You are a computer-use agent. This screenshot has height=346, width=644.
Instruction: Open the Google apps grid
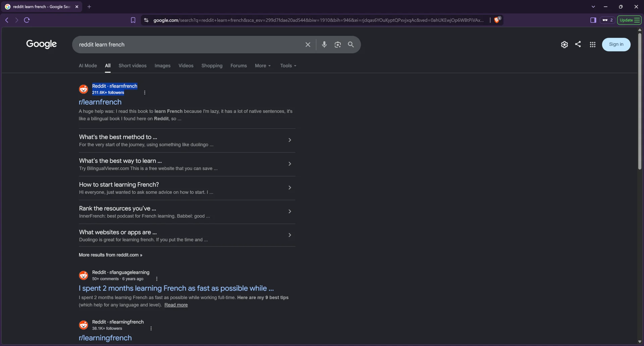tap(593, 45)
